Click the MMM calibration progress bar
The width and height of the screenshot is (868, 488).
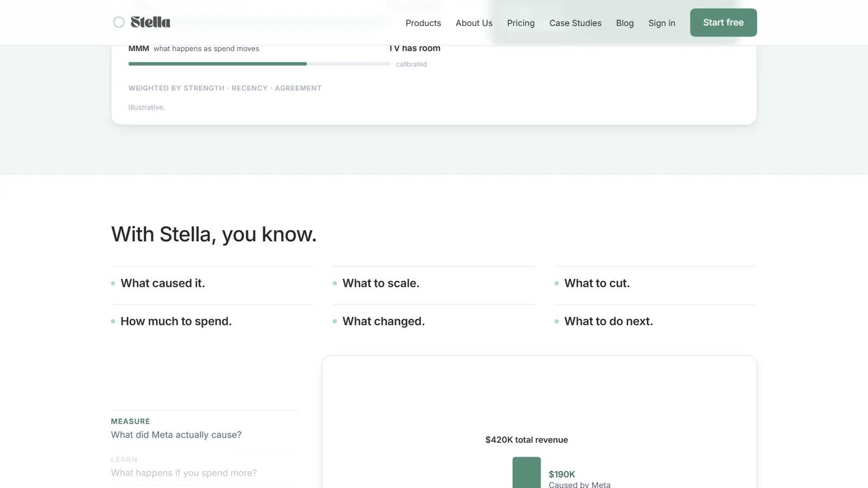(x=259, y=64)
